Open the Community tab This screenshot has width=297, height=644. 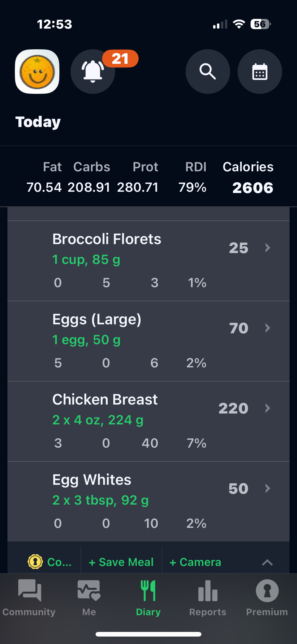coord(29,598)
